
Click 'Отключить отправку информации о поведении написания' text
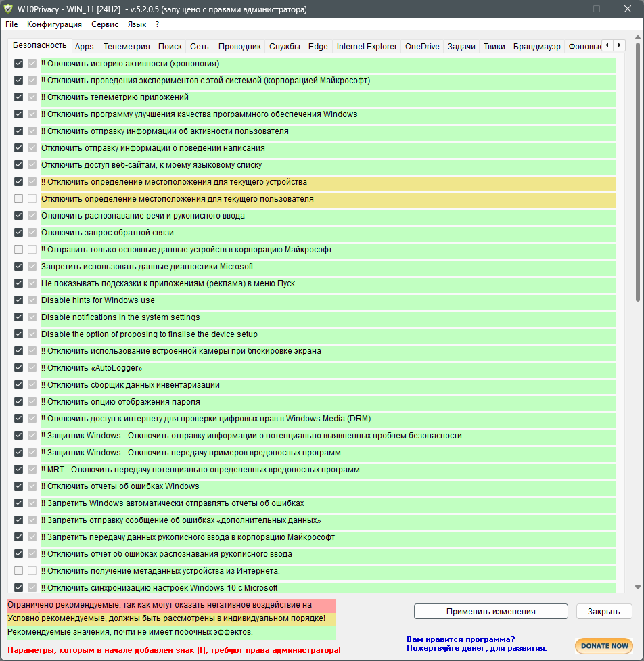click(153, 148)
